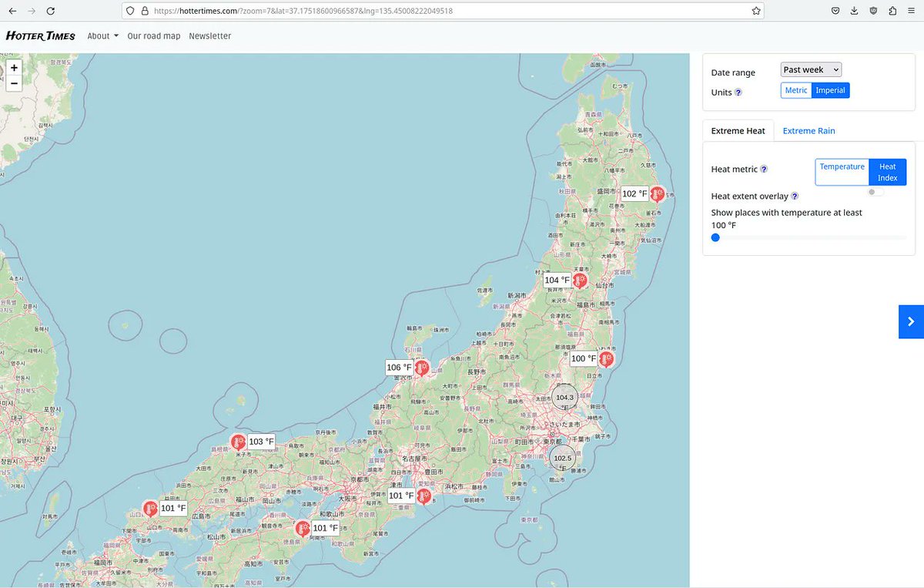Open the Date range dropdown
The width and height of the screenshot is (924, 588).
point(810,69)
